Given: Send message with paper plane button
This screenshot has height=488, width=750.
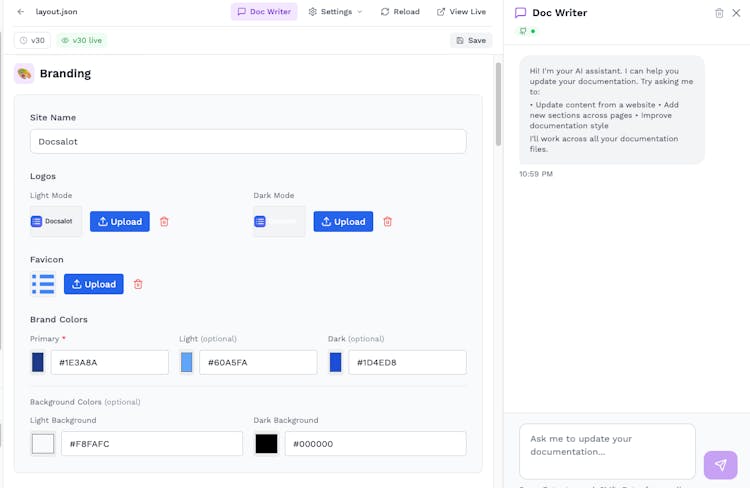Looking at the screenshot, I should [x=720, y=465].
